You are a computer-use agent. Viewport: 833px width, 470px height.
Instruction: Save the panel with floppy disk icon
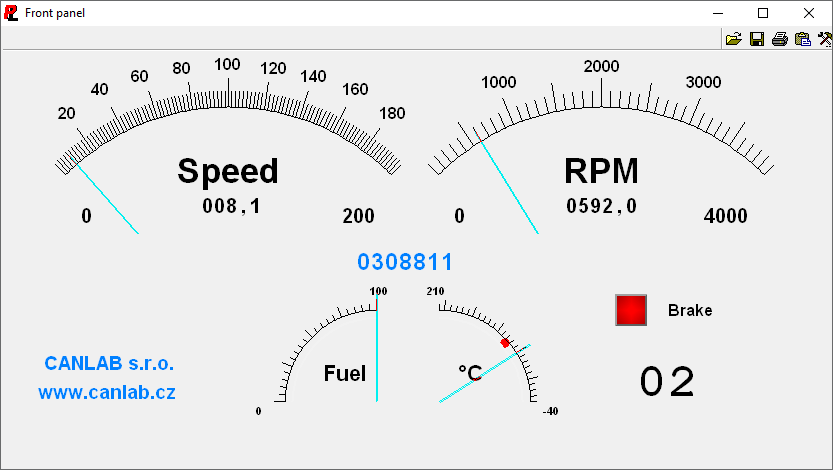[x=756, y=39]
